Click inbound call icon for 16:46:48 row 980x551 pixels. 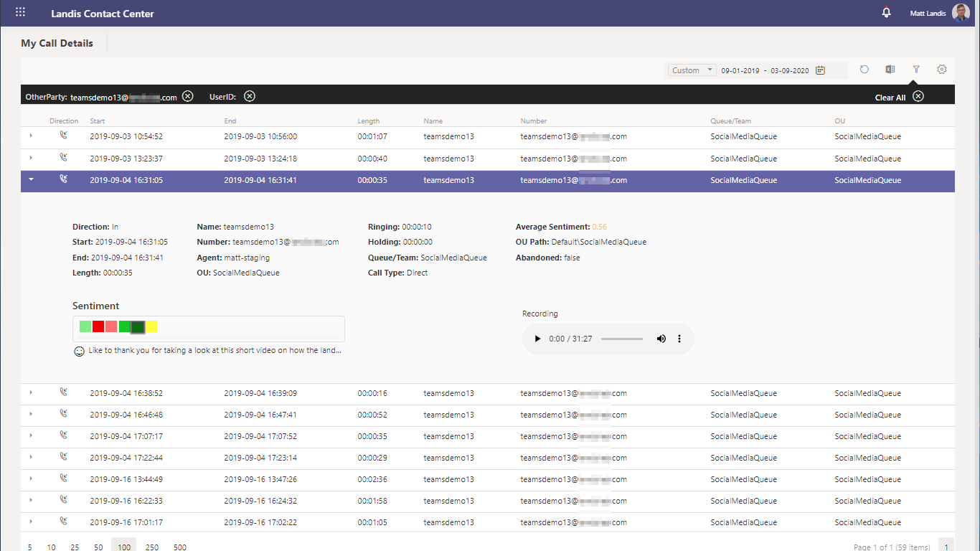[x=64, y=413]
